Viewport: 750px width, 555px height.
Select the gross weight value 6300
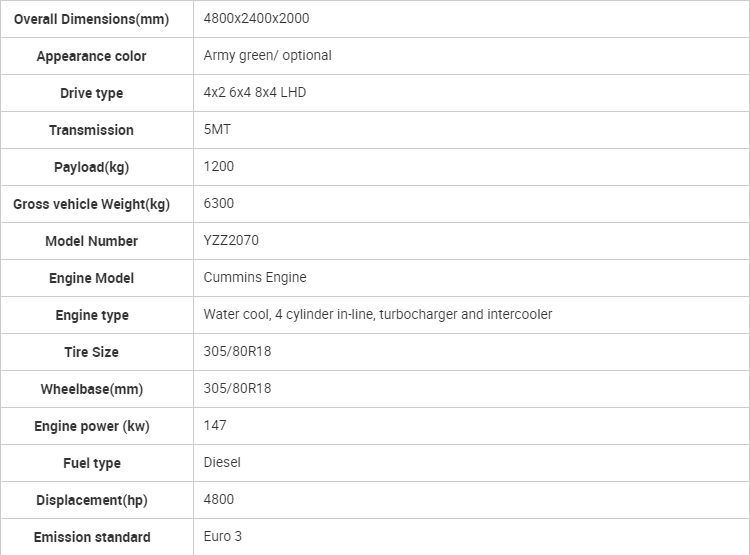coord(218,204)
